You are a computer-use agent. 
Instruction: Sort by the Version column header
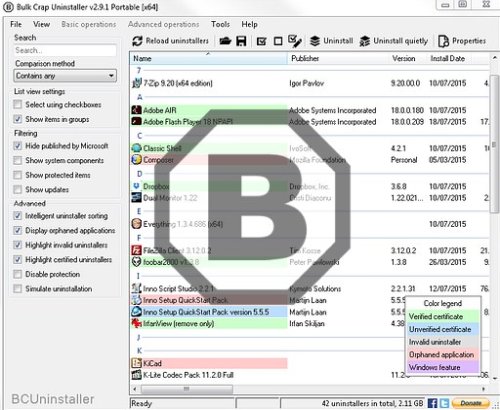point(408,58)
